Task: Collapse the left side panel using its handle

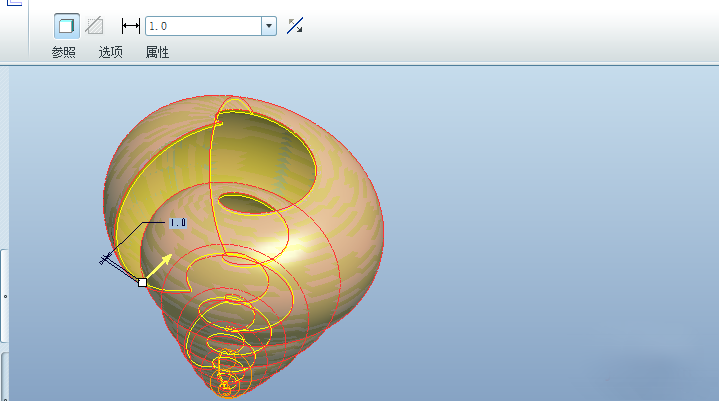Action: [4, 296]
